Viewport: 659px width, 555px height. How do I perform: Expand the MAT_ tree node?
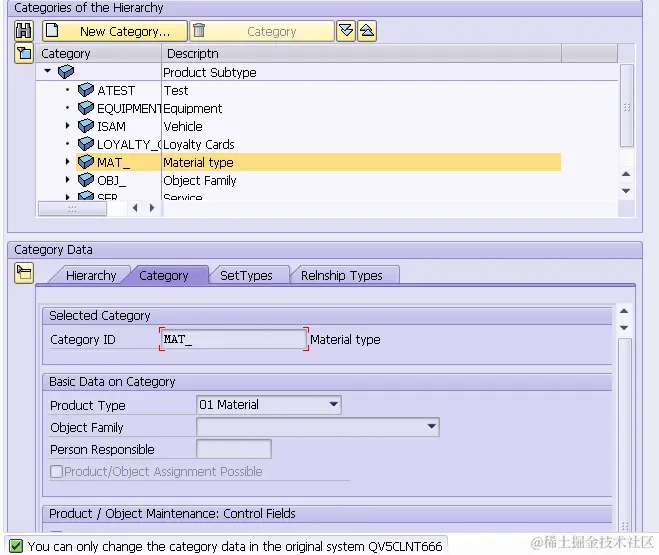point(67,161)
